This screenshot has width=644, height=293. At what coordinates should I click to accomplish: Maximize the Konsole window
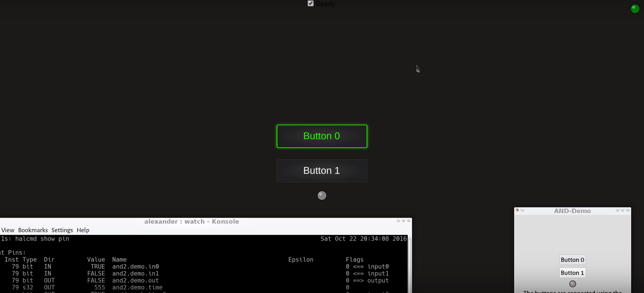404,220
